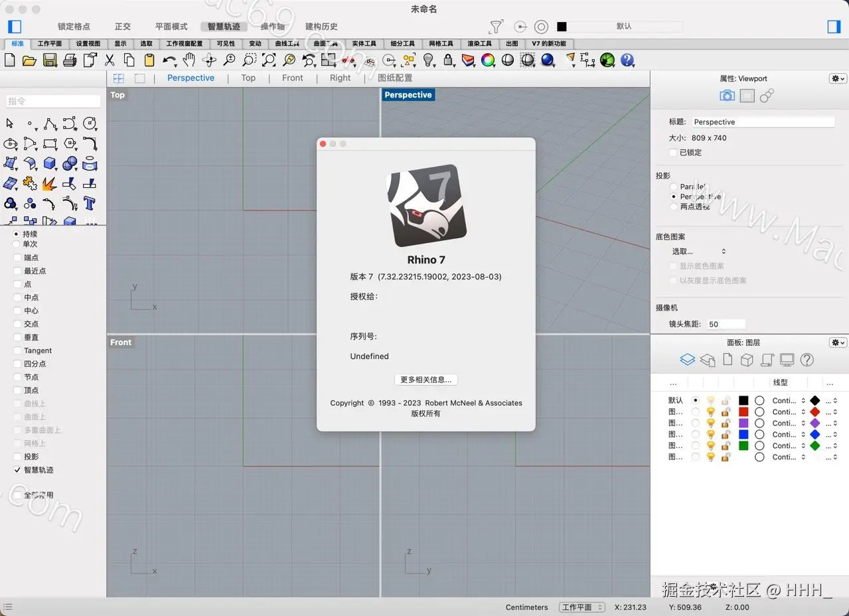Uncheck the 智慧轨迹 osnap checkbox
849x616 pixels.
point(18,470)
